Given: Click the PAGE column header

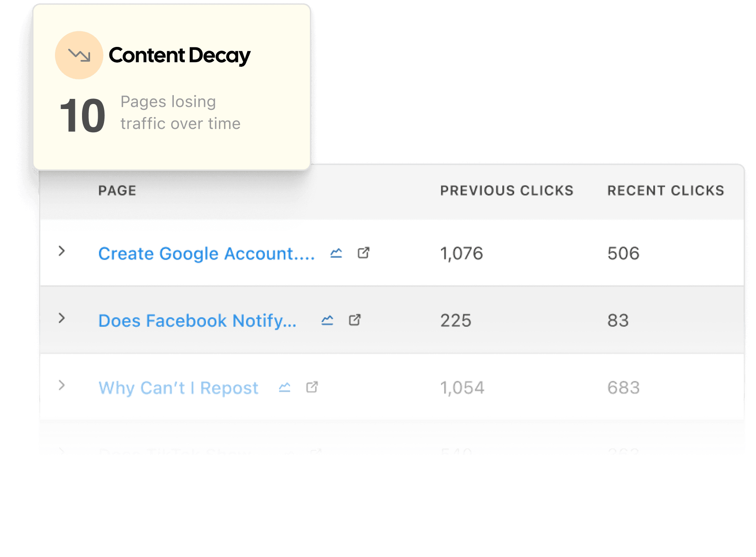Looking at the screenshot, I should coord(117,191).
